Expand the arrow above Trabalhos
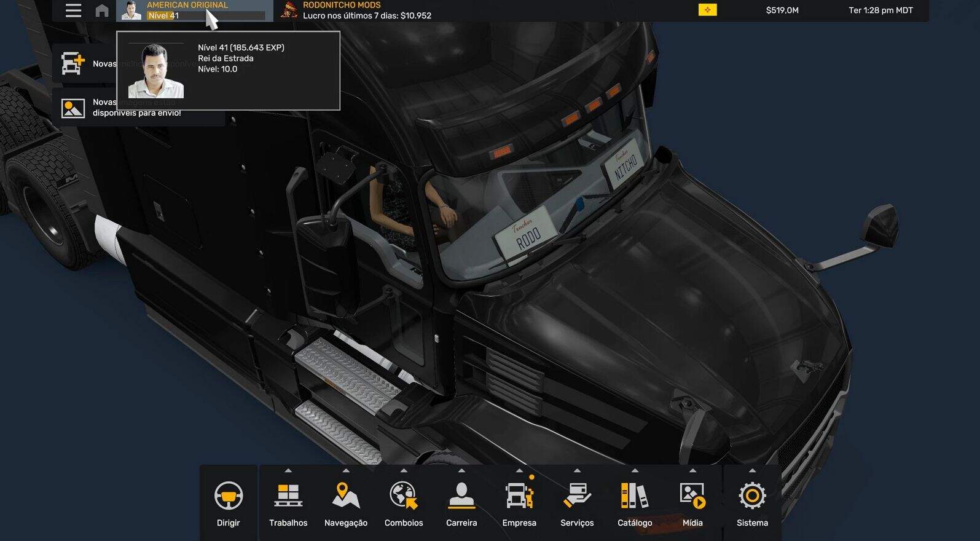Screen dimensions: 980x541 [288, 471]
